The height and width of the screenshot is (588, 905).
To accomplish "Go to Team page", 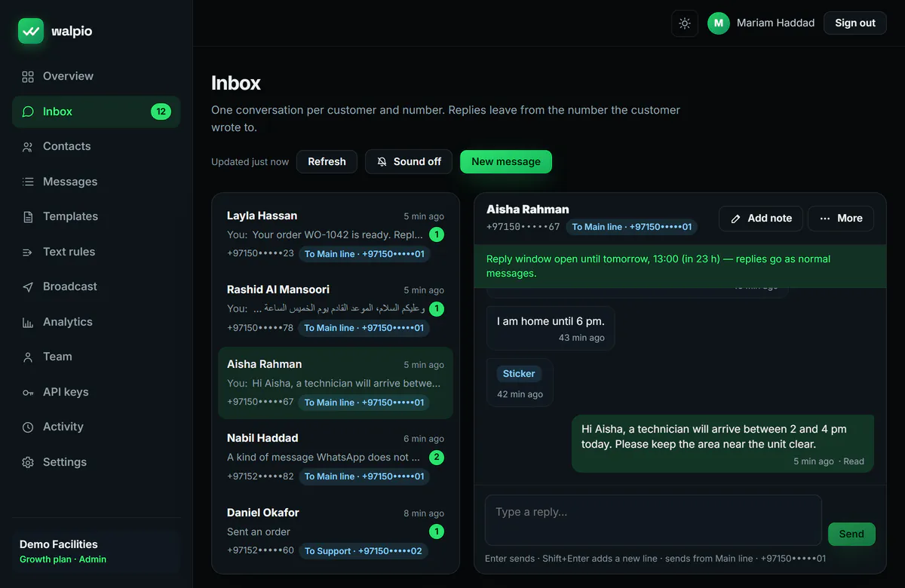I will [x=97, y=357].
